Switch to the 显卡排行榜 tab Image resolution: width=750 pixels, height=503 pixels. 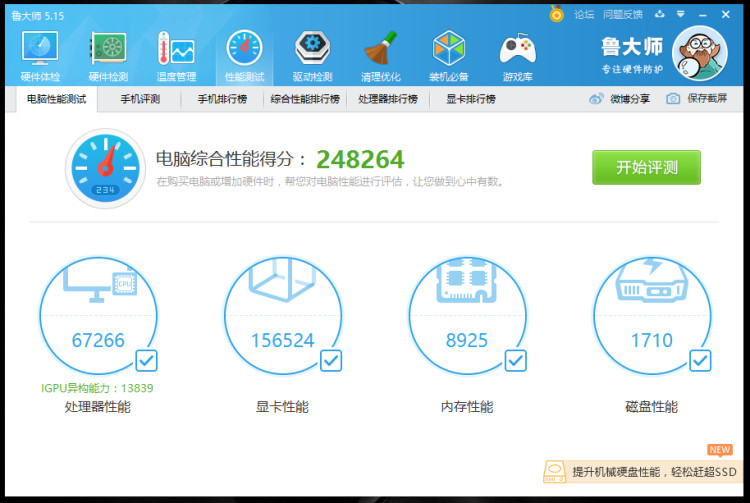coord(471,99)
